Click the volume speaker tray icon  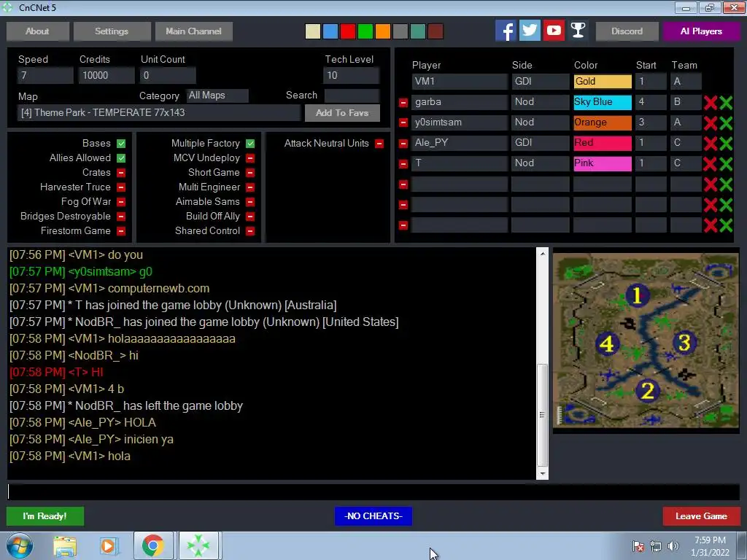[x=673, y=546]
